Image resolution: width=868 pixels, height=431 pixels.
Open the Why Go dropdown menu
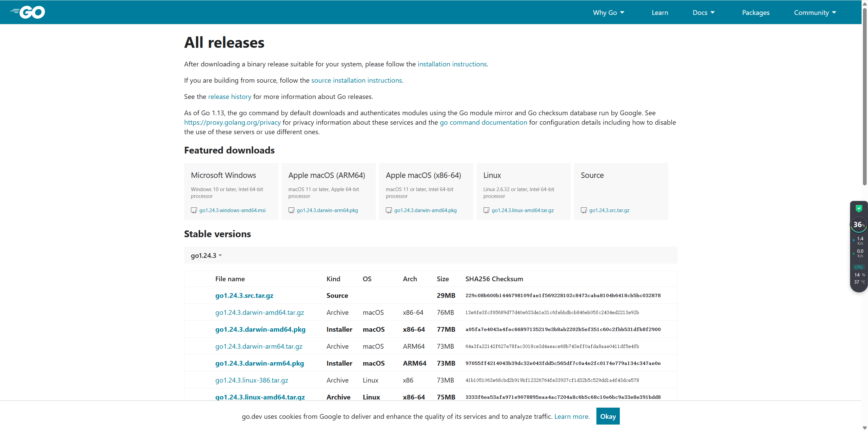[608, 13]
